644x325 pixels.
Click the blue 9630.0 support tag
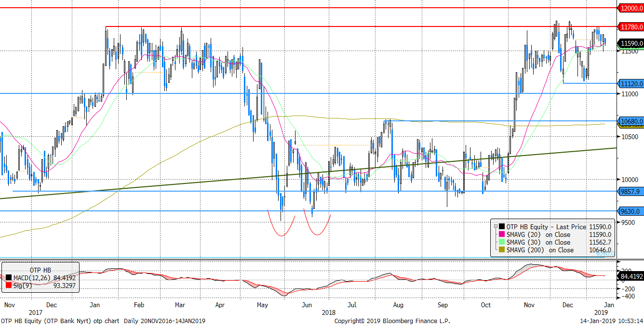[630, 211]
